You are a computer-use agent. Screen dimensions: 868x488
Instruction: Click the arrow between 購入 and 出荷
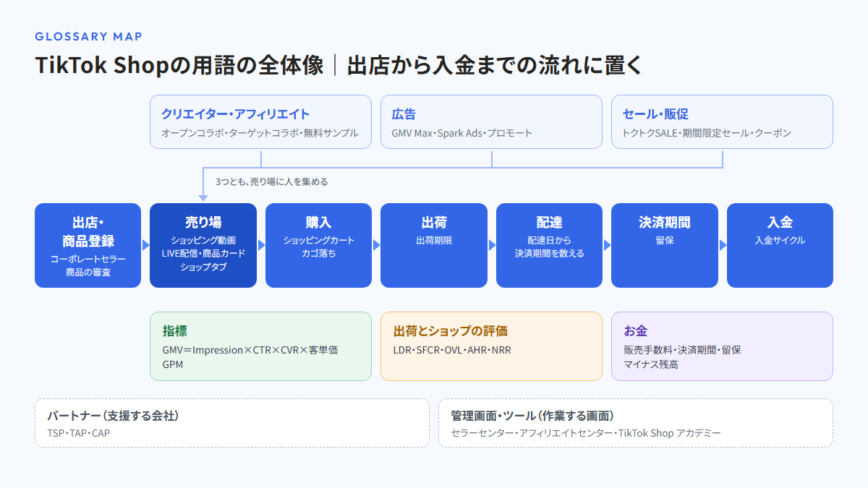376,245
